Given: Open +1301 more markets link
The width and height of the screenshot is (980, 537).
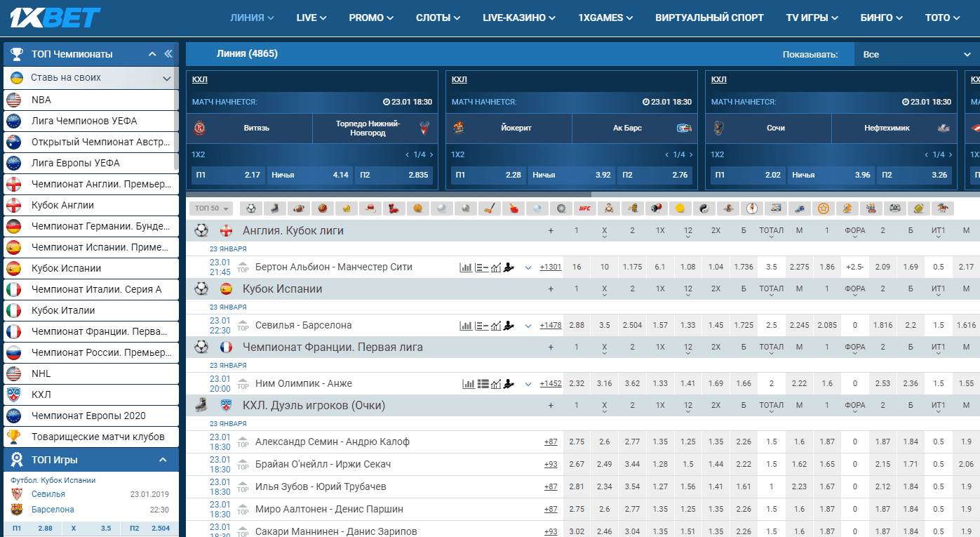Looking at the screenshot, I should tap(551, 267).
